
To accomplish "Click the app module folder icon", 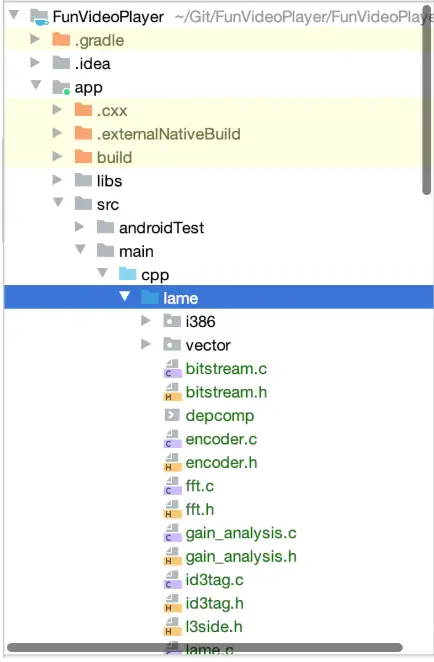I will tap(61, 87).
